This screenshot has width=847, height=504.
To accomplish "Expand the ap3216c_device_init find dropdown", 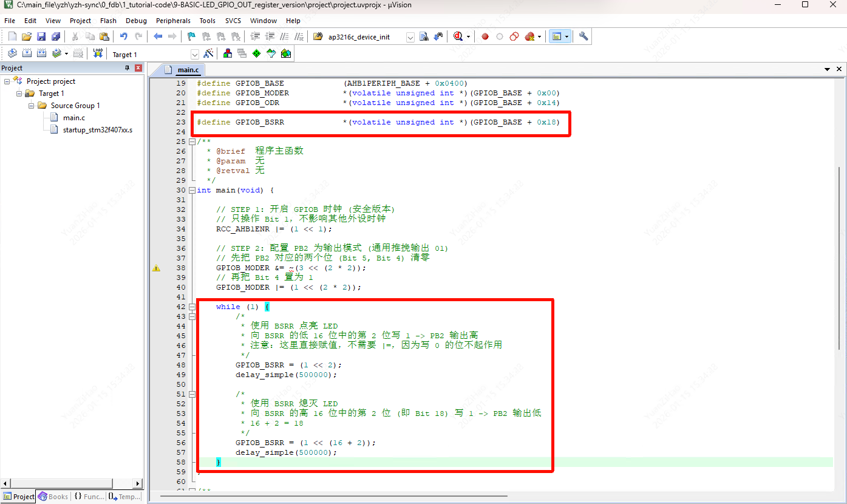I will (410, 37).
